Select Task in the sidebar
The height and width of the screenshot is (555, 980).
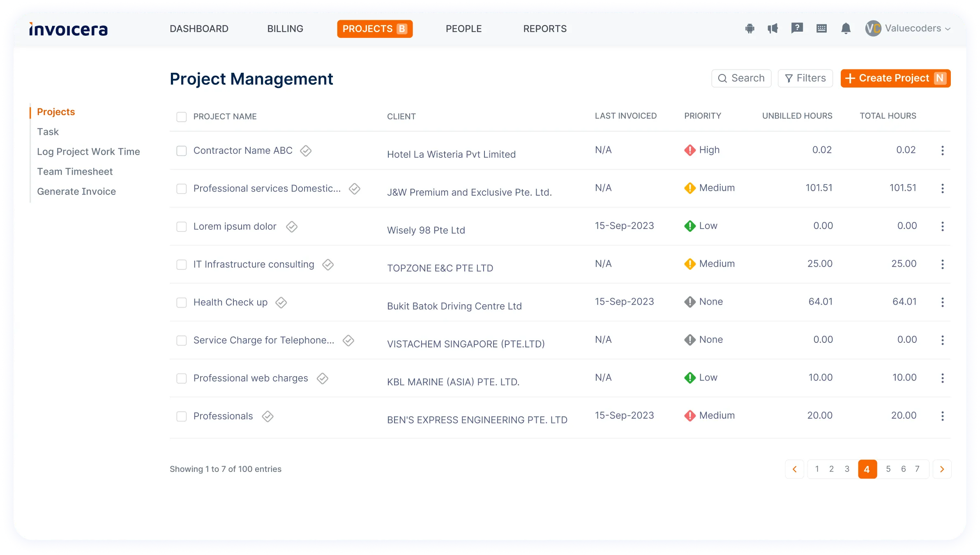click(x=48, y=132)
